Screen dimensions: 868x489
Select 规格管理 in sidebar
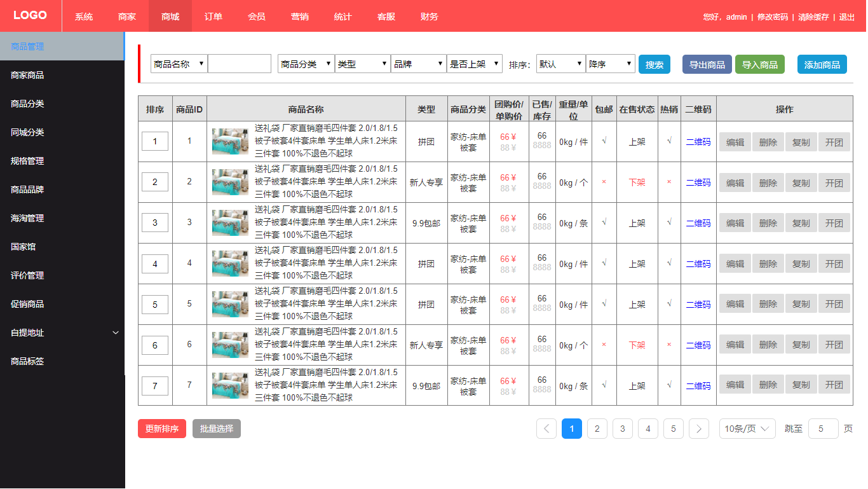[62, 161]
